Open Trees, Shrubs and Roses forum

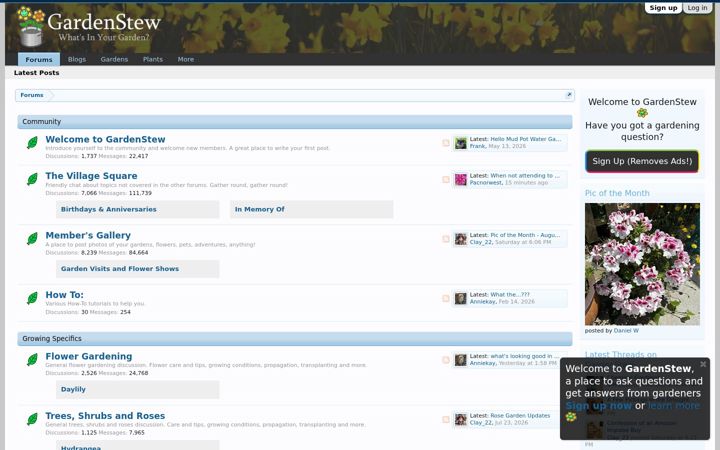tap(105, 416)
